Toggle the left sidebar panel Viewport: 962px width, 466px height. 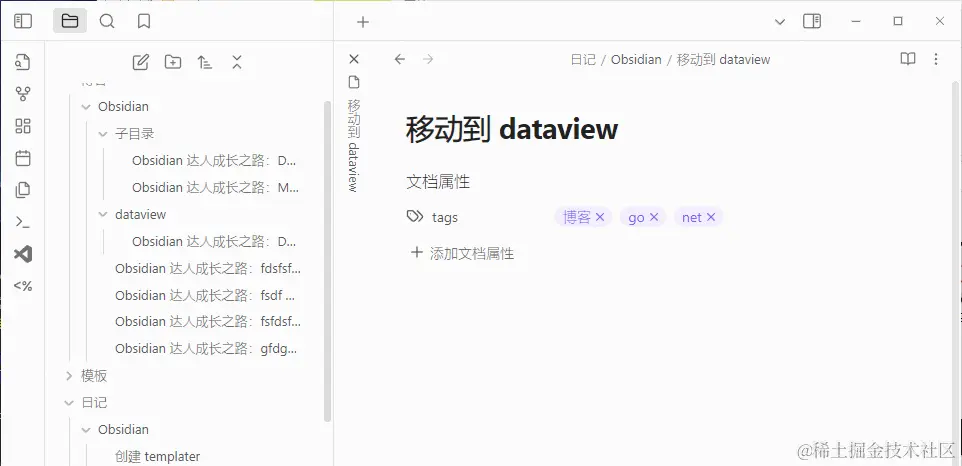(23, 21)
